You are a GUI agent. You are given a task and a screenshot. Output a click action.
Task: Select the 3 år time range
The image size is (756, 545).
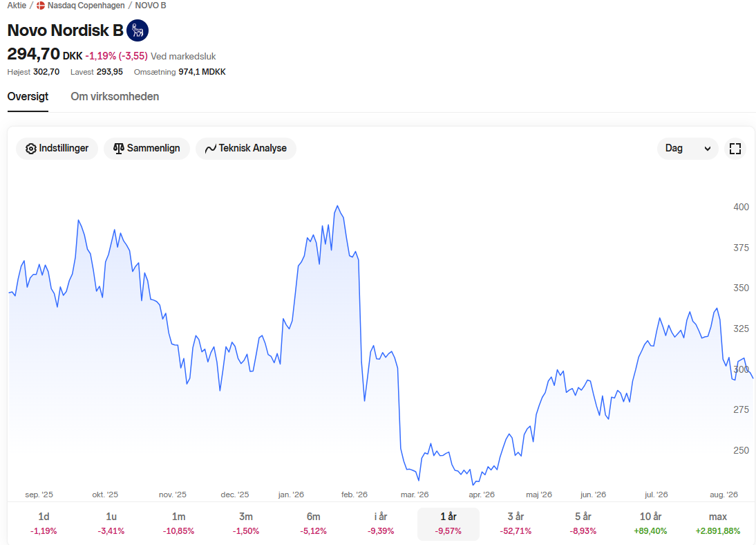[x=516, y=524]
